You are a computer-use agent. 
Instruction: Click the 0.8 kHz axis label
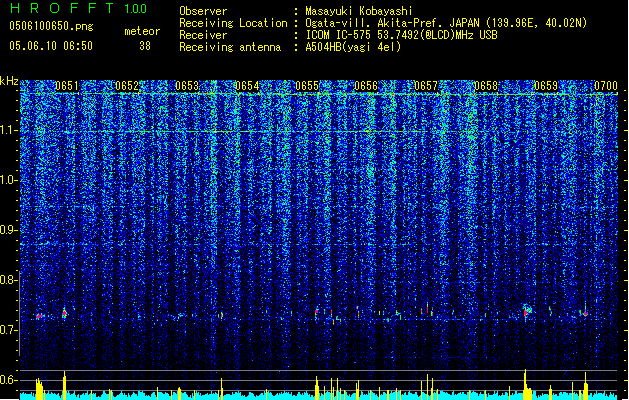pos(9,280)
